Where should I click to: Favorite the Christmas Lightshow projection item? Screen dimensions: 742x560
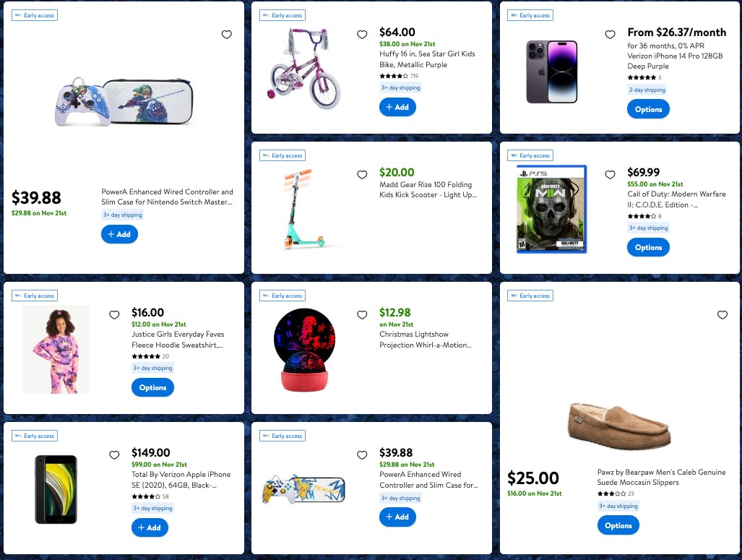click(362, 315)
